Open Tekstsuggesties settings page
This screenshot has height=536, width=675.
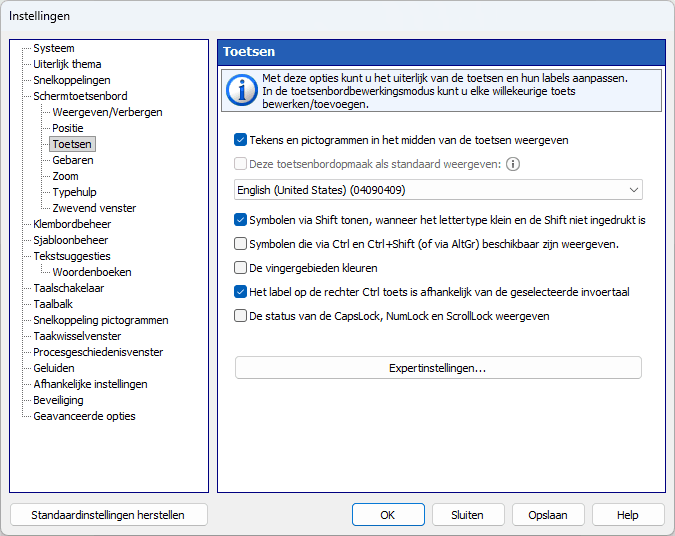coord(72,256)
